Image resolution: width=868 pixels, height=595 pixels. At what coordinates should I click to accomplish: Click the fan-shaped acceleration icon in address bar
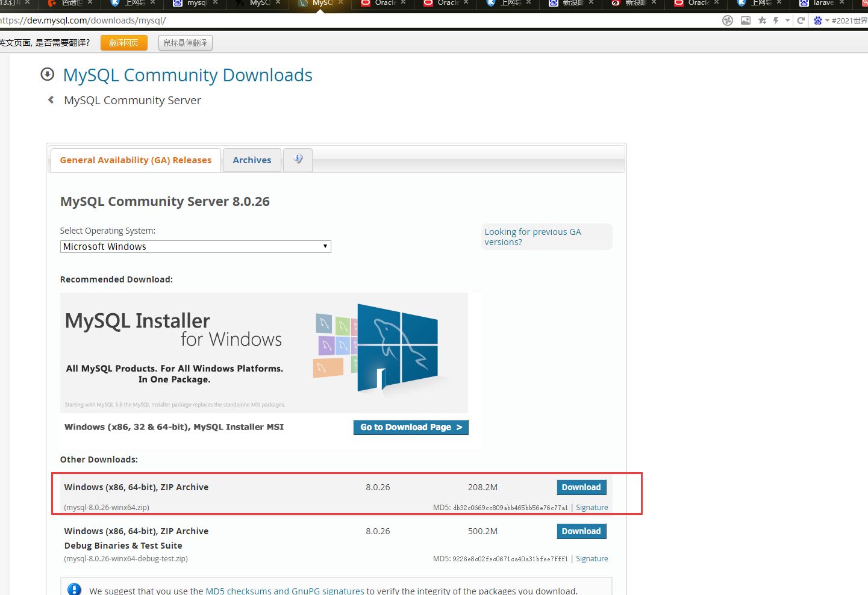click(x=728, y=20)
